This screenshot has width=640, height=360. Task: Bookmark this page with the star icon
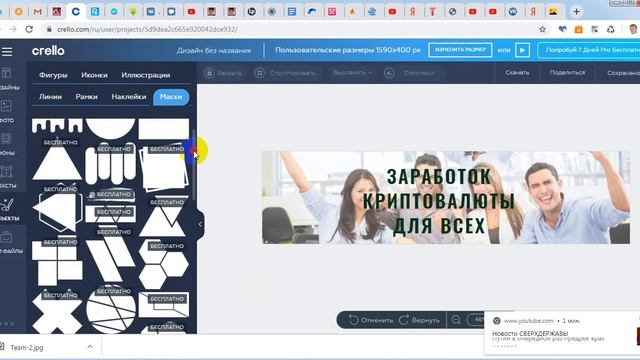[542, 29]
